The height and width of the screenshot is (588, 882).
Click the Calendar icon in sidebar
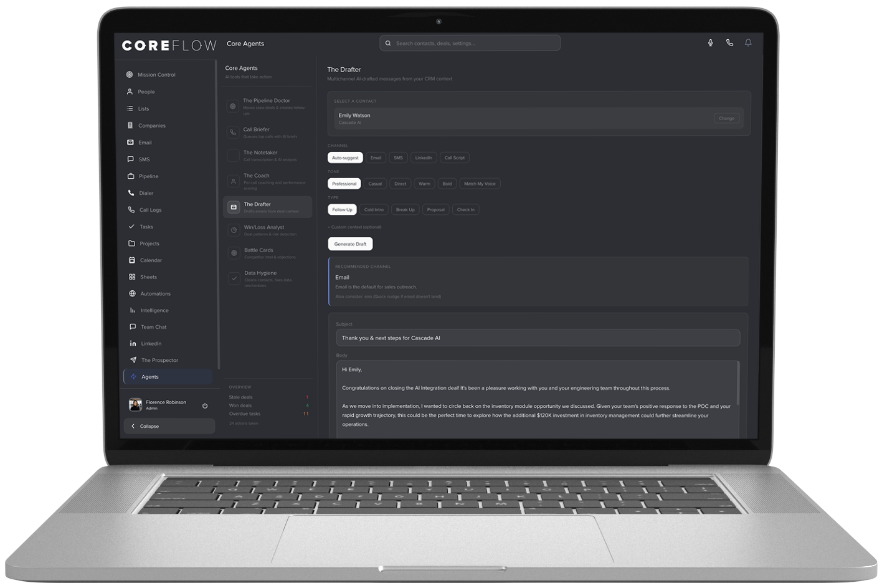pyautogui.click(x=132, y=260)
